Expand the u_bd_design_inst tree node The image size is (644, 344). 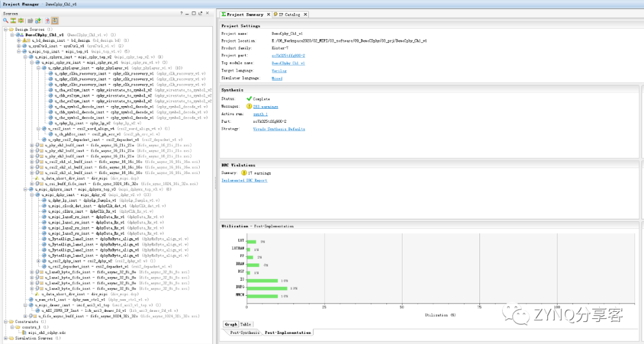coord(18,40)
